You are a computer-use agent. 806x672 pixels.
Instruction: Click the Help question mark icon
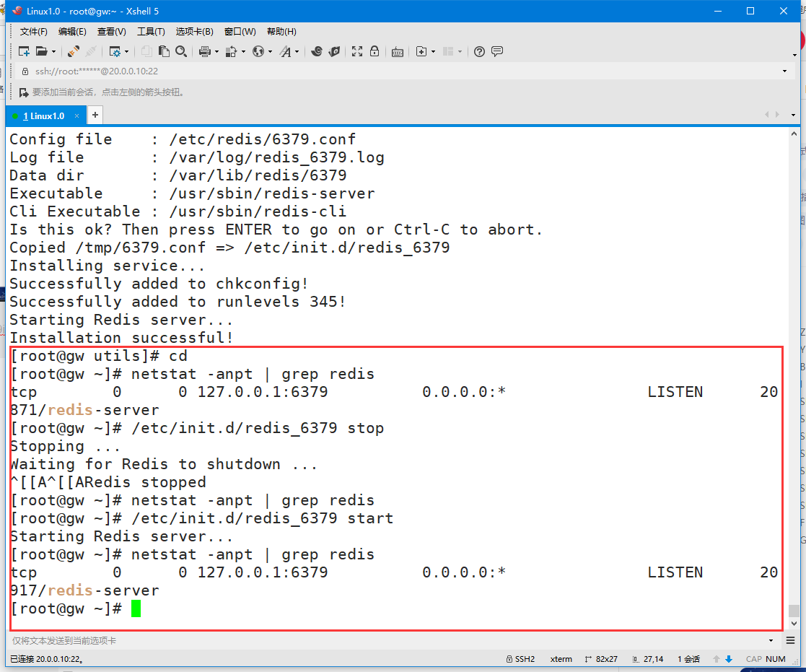coord(479,51)
